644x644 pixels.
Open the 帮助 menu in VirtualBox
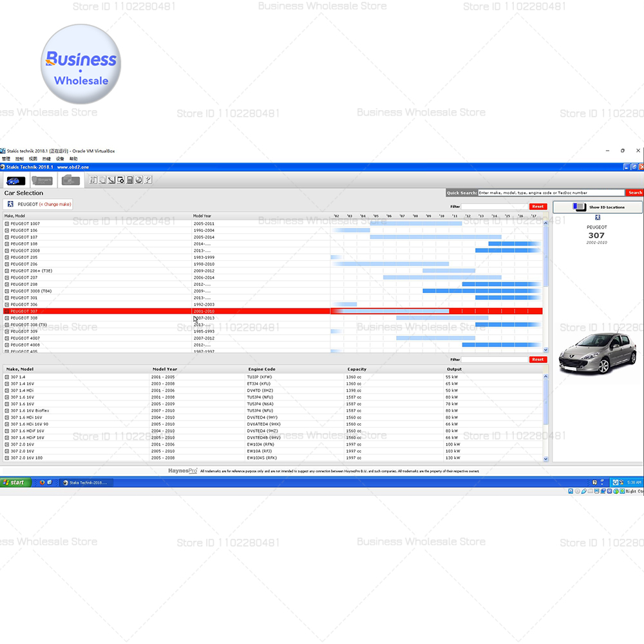[x=73, y=158]
